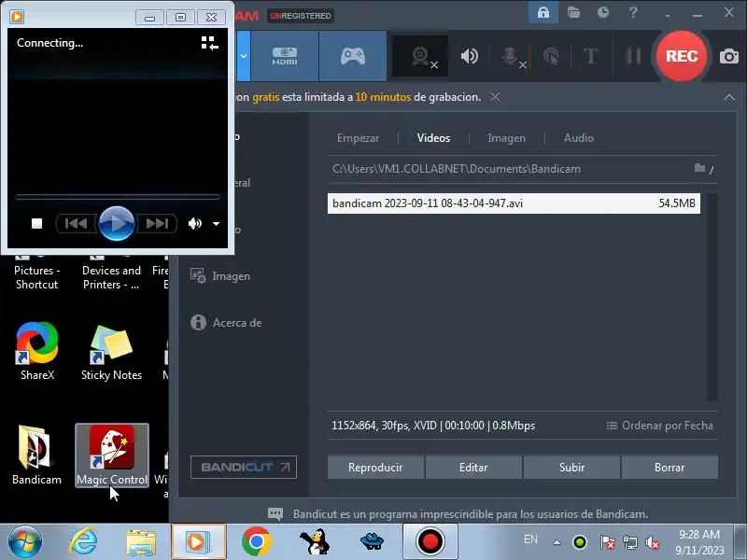Open the Acerca de sidebar item
This screenshot has height=560, width=747.
coord(226,323)
